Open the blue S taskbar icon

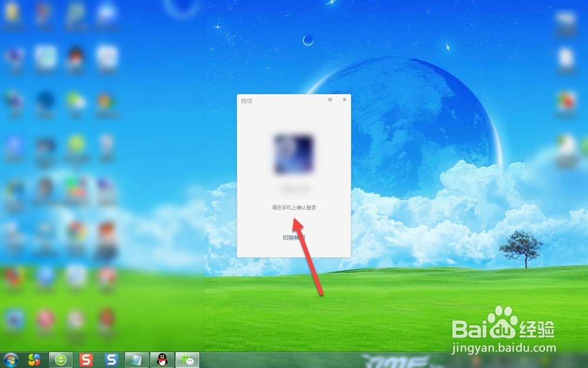click(111, 360)
